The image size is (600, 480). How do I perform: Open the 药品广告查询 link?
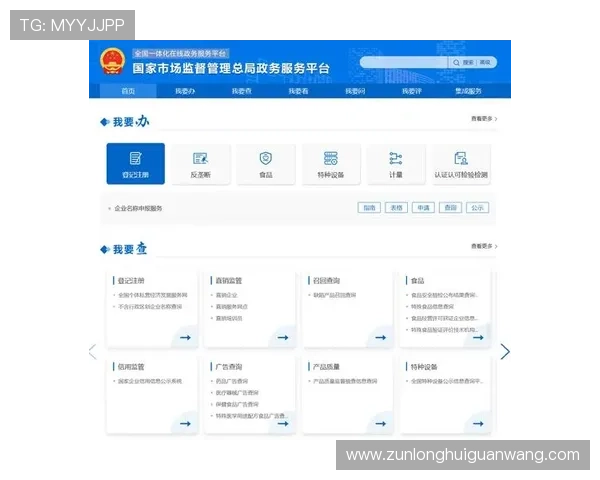click(232, 381)
